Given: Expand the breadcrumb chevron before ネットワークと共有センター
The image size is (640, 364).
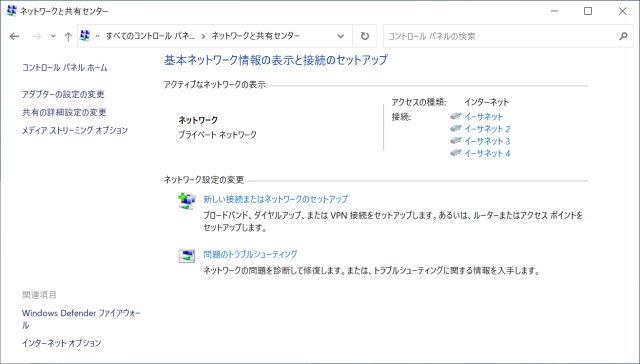Looking at the screenshot, I should (203, 36).
